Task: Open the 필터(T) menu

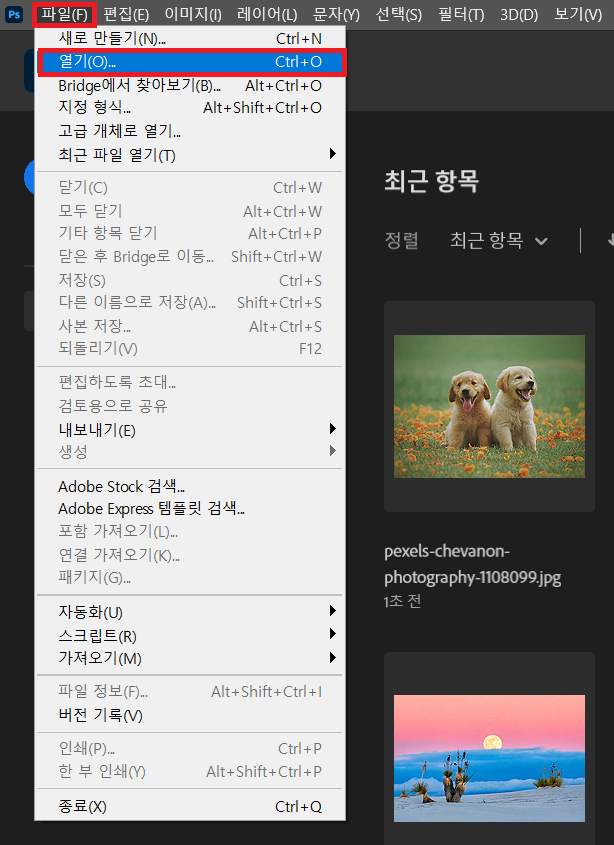Action: 461,15
